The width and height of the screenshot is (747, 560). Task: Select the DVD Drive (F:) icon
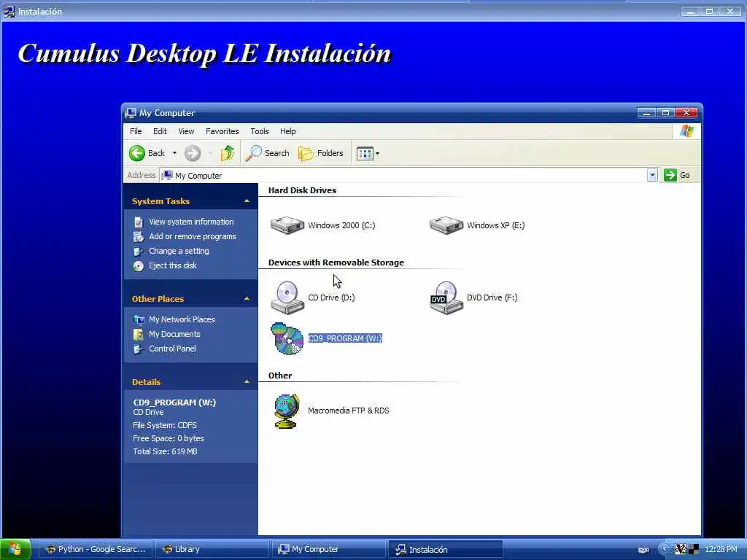[446, 297]
